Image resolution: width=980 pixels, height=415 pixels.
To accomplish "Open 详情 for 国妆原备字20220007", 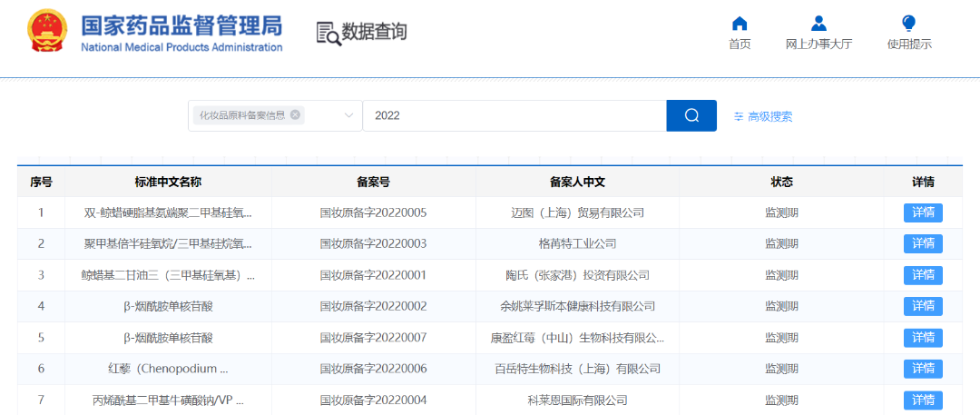I will pos(923,338).
